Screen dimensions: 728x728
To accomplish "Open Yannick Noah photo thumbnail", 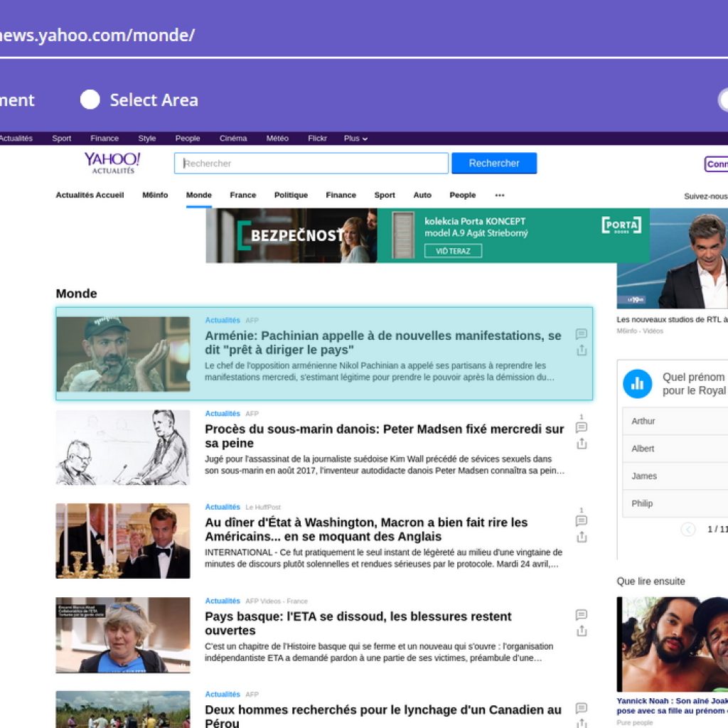I will (x=673, y=644).
